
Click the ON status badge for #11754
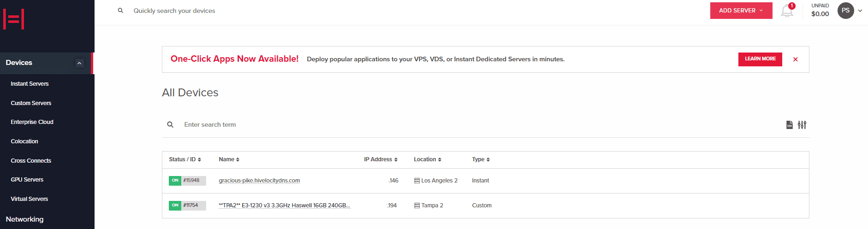pyautogui.click(x=175, y=206)
